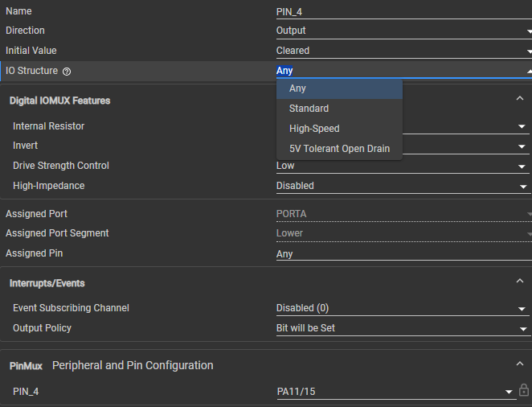The width and height of the screenshot is (532, 407).
Task: Choose '5V Tolerant Open Drain' option
Action: point(339,149)
